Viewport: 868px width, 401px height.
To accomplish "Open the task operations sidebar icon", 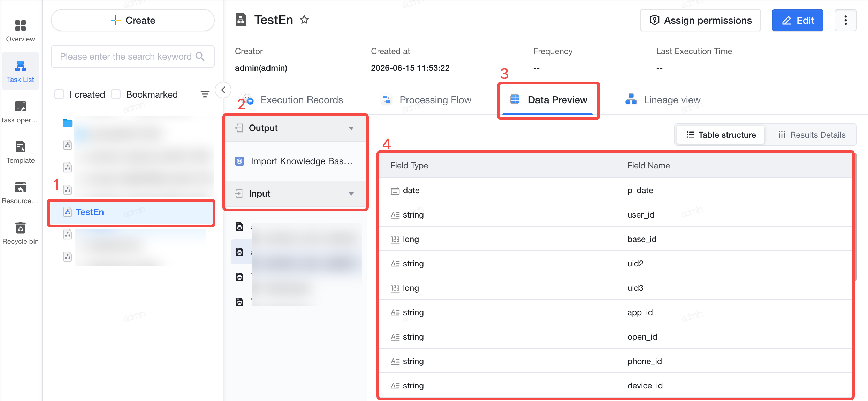I will point(21,107).
